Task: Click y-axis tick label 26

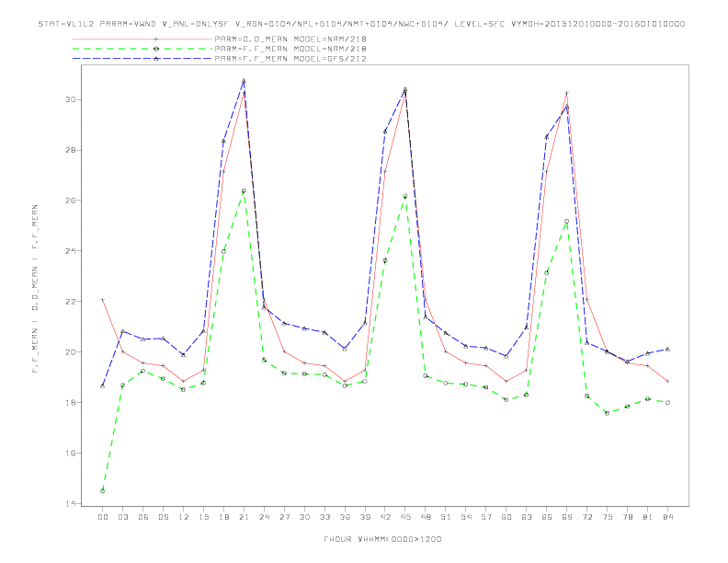Action: pyautogui.click(x=71, y=201)
